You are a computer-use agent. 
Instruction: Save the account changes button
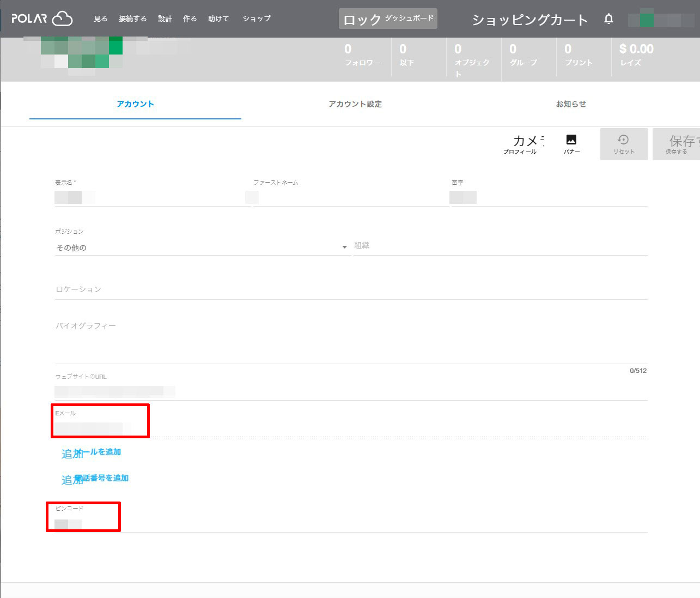pos(676,144)
